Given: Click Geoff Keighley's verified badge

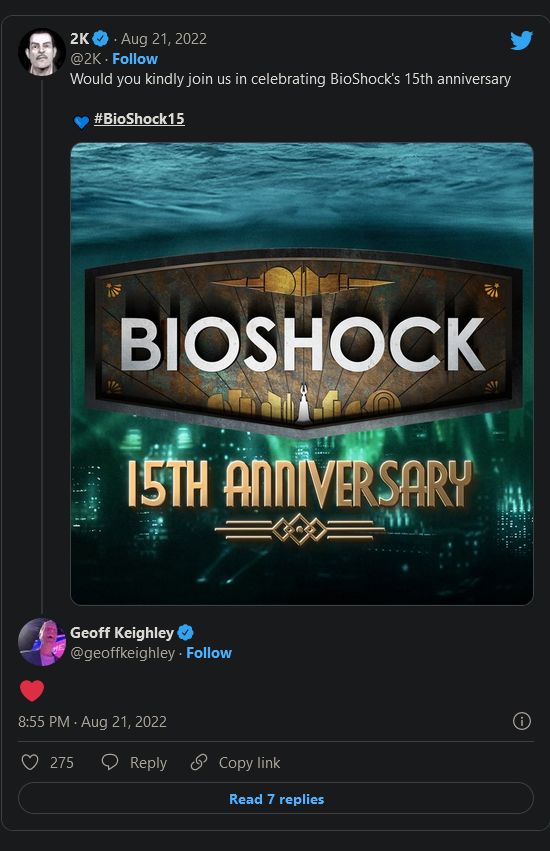Looking at the screenshot, I should point(186,633).
